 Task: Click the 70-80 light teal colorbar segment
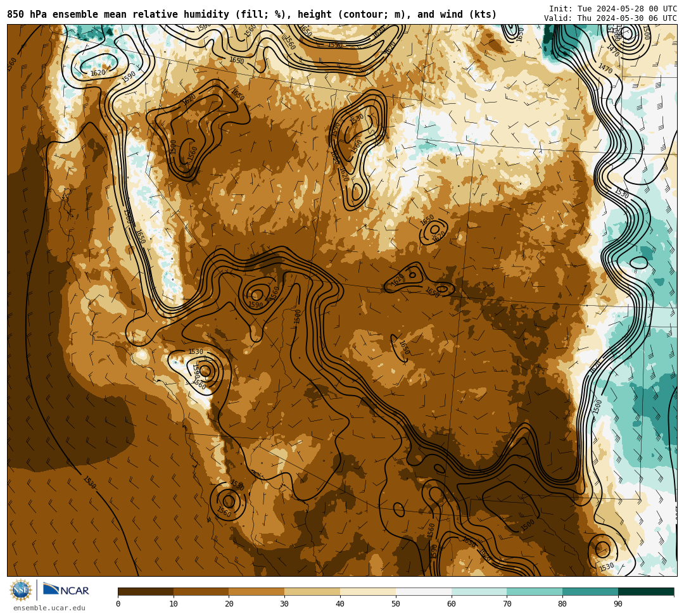point(535,591)
